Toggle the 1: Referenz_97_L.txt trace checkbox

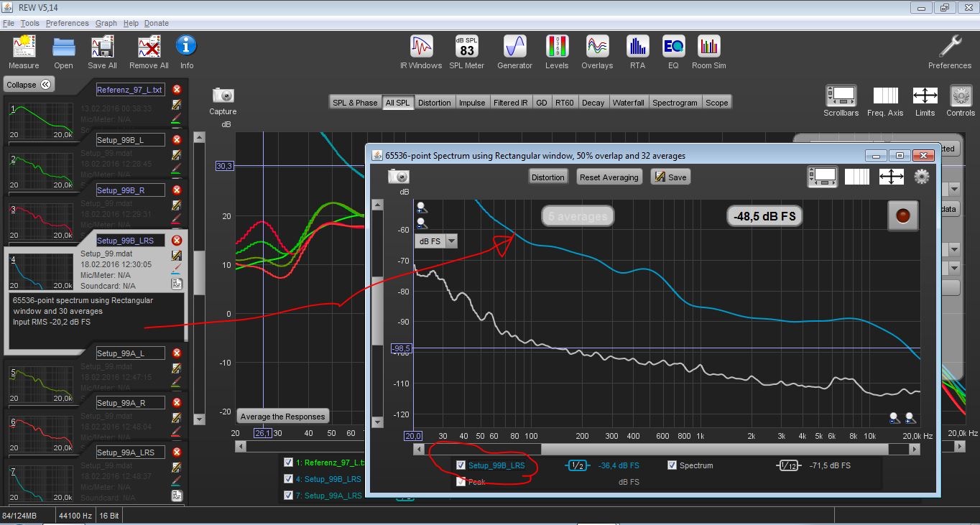coord(288,463)
